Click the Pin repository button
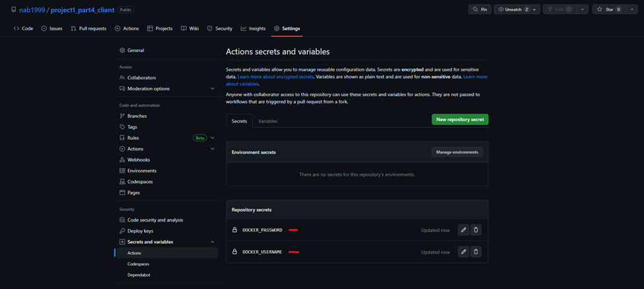Viewport: 644px width, 289px height. [x=480, y=9]
